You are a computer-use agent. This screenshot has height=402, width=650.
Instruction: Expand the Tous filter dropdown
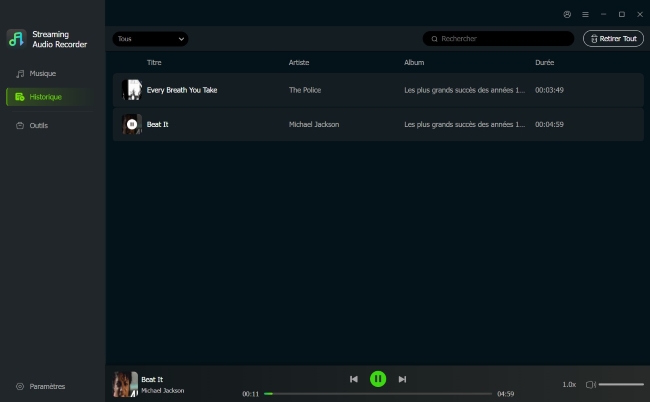[x=150, y=39]
